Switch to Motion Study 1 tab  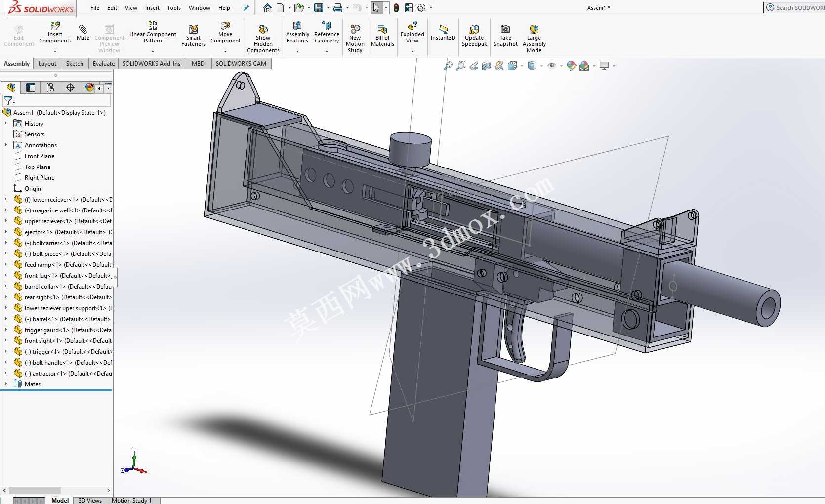pyautogui.click(x=131, y=500)
